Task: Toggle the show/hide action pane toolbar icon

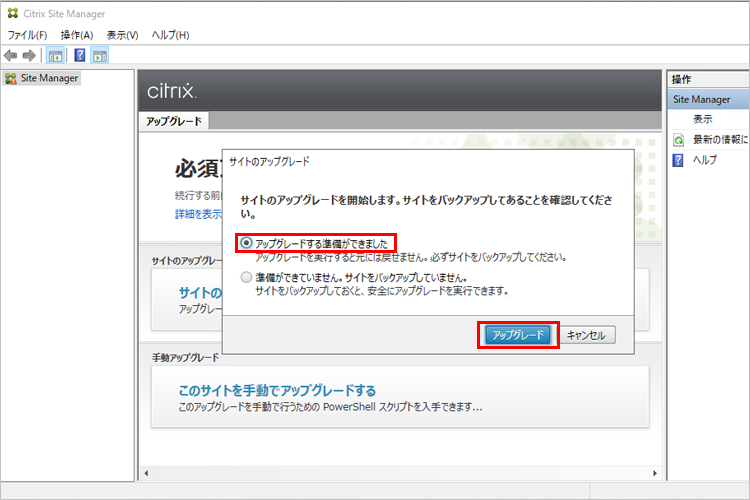Action: pyautogui.click(x=100, y=55)
